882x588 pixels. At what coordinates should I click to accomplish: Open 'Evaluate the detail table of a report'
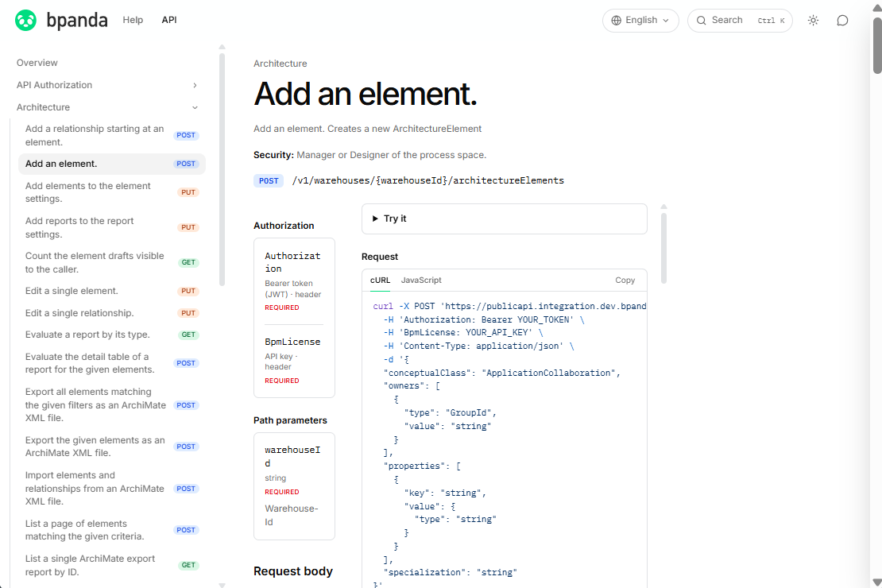tap(112, 363)
